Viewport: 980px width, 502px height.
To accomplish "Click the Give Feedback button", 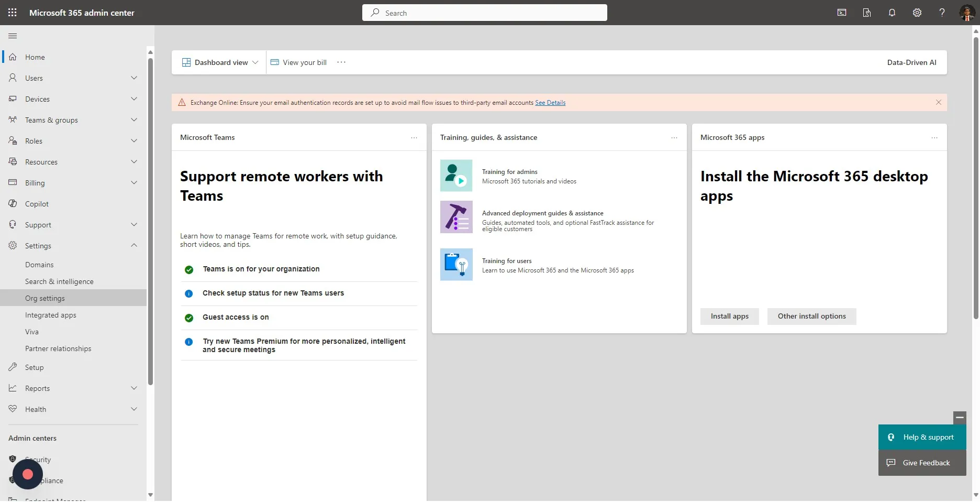I will click(922, 463).
